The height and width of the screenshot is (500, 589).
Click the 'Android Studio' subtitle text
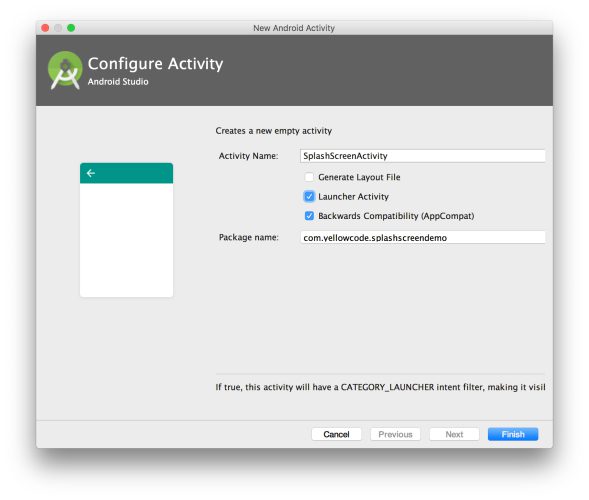118,82
